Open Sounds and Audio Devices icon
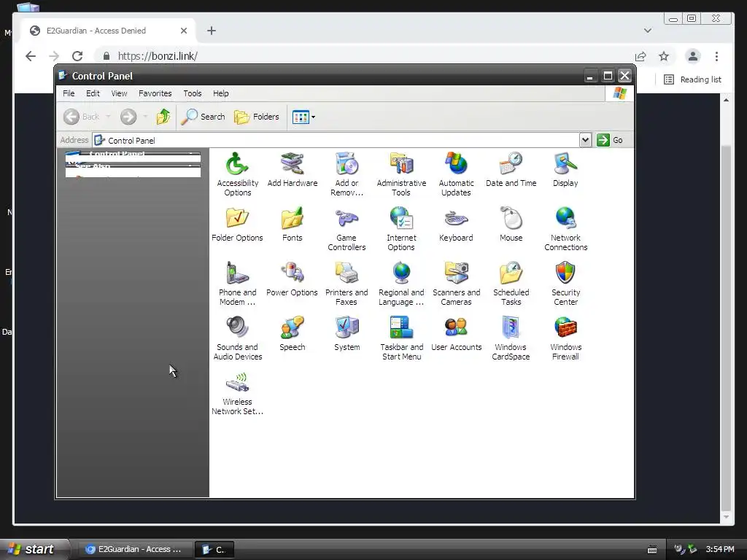Viewport: 747px width, 560px height. 237,338
